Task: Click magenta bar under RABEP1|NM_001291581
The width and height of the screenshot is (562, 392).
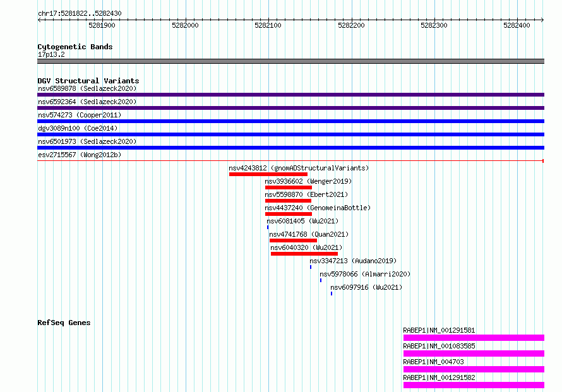Action: [x=474, y=338]
